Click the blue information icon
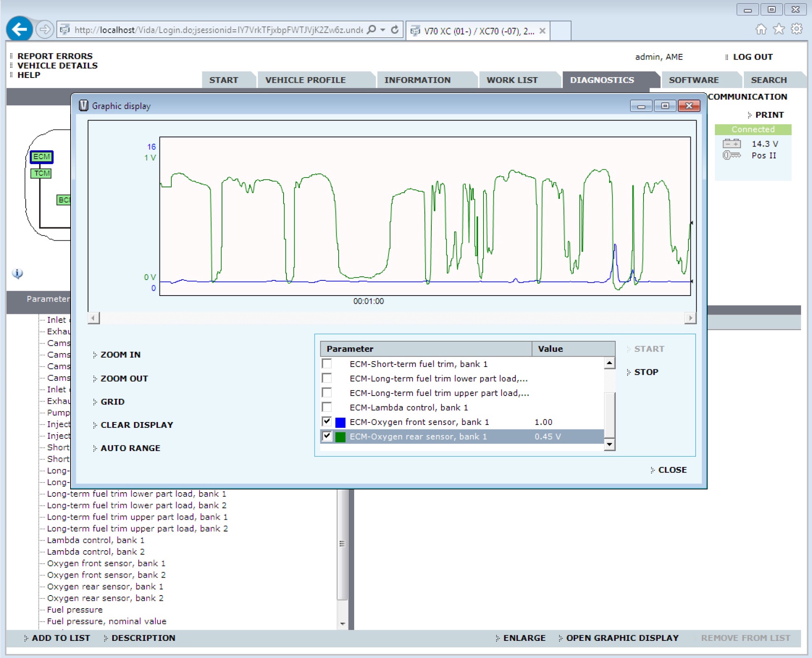The image size is (812, 658). [17, 273]
